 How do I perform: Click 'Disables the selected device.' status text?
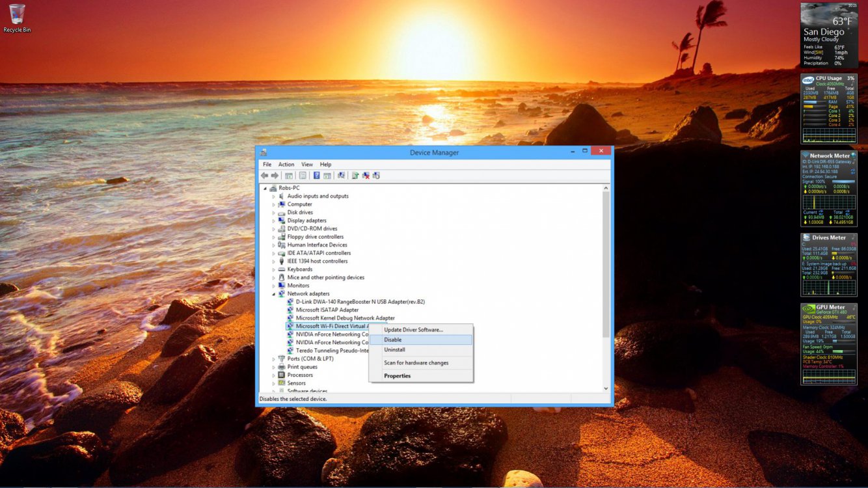[293, 399]
